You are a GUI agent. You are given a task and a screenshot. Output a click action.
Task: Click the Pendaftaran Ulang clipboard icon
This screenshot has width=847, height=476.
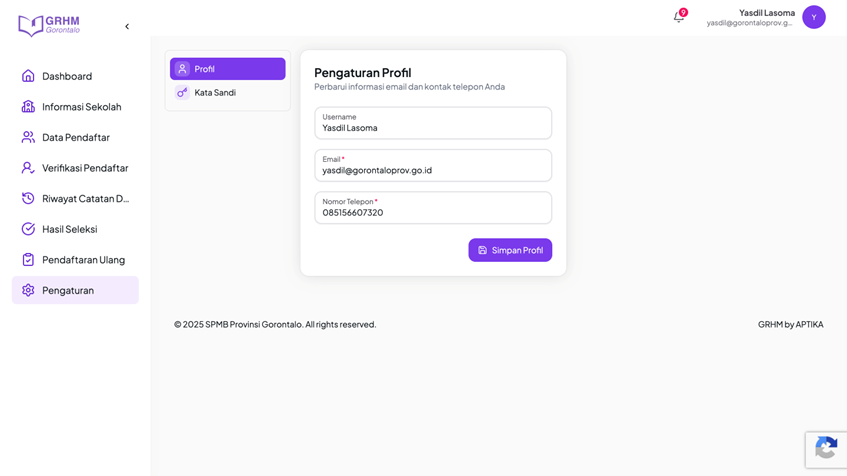coord(28,260)
